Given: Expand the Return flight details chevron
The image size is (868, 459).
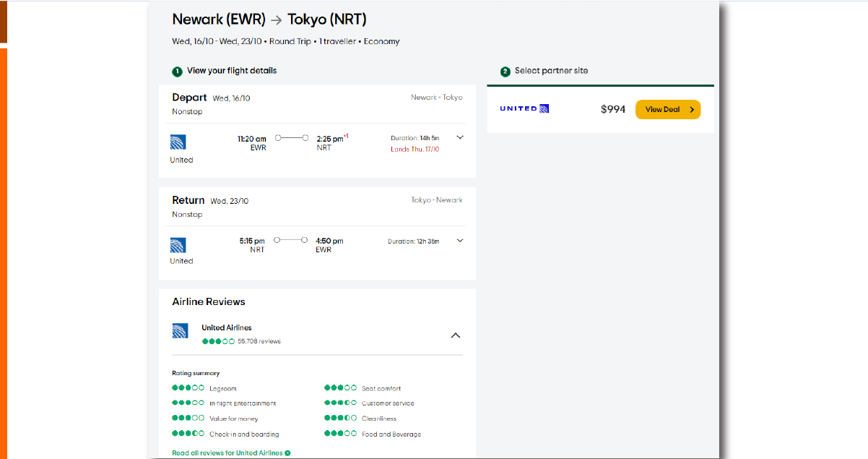Looking at the screenshot, I should (x=460, y=240).
